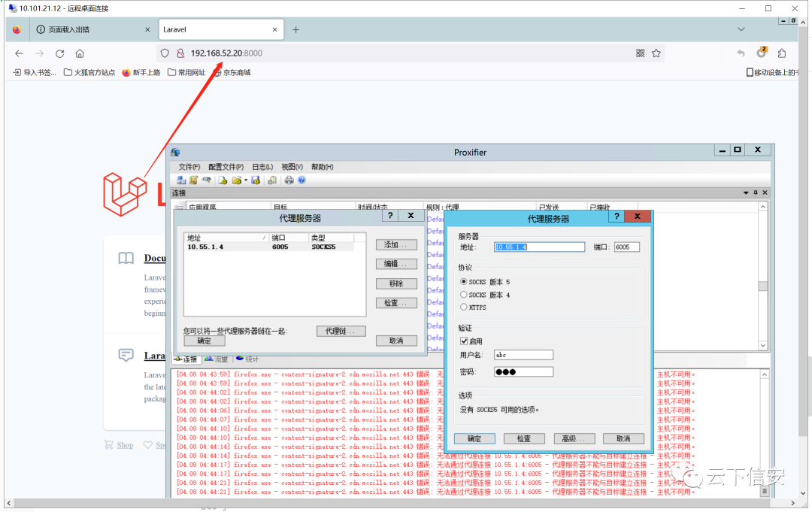This screenshot has height=512, width=812.
Task: Open Proxifier proxy servers toolbar icon
Action: click(181, 180)
